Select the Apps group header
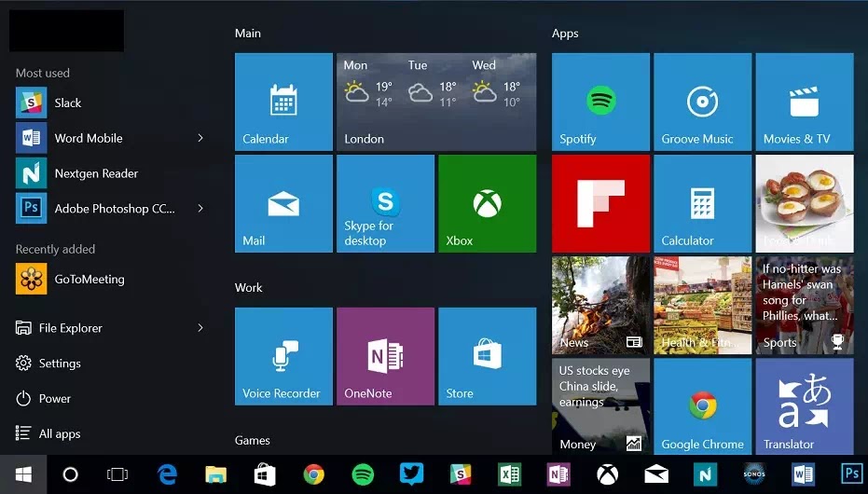 [565, 34]
